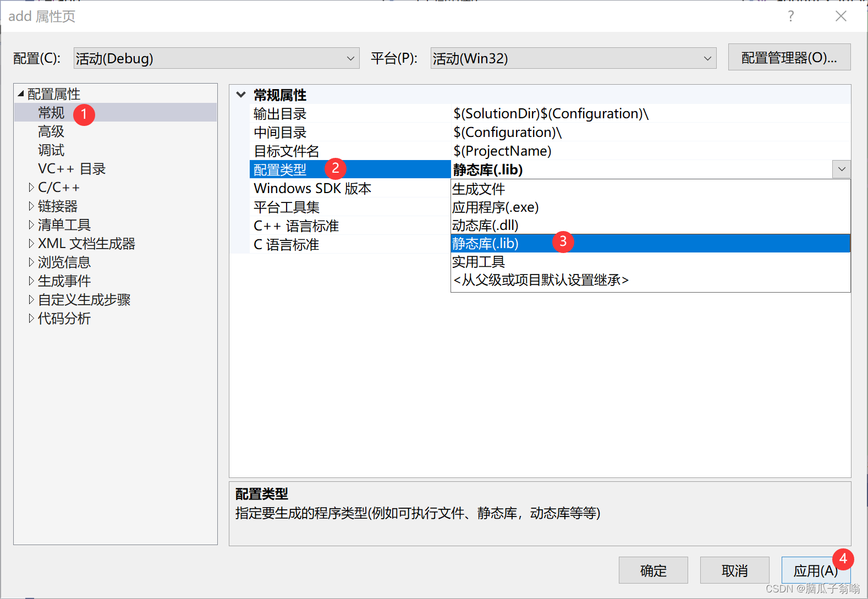Screen dimensions: 868x599
Task: Expand the 链接器 tree node arrow
Action: 31,206
